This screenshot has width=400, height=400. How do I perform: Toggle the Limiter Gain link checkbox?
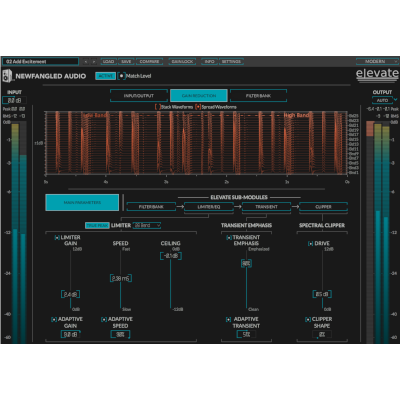click(57, 238)
